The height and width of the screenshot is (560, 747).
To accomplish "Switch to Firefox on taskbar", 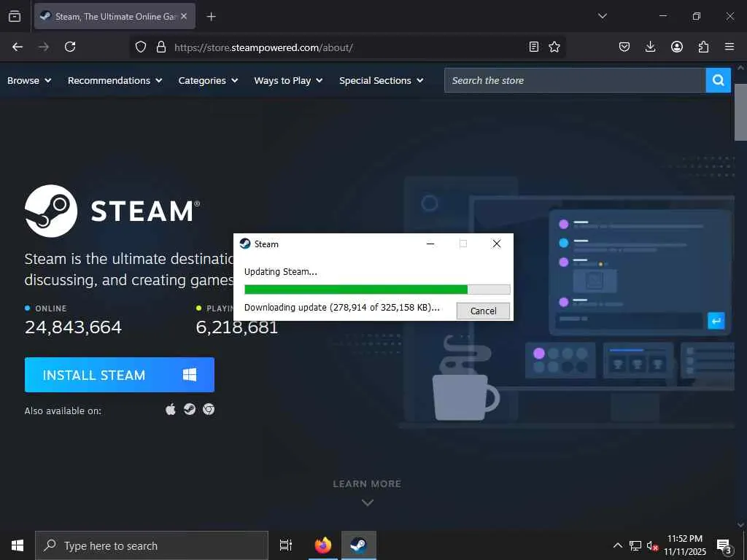I will [x=323, y=545].
